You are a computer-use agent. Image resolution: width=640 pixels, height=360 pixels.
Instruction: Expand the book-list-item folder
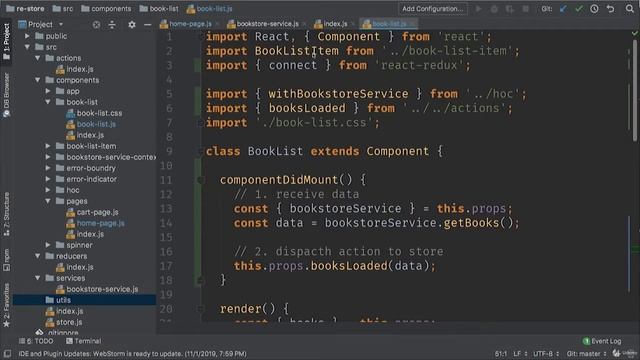point(48,146)
